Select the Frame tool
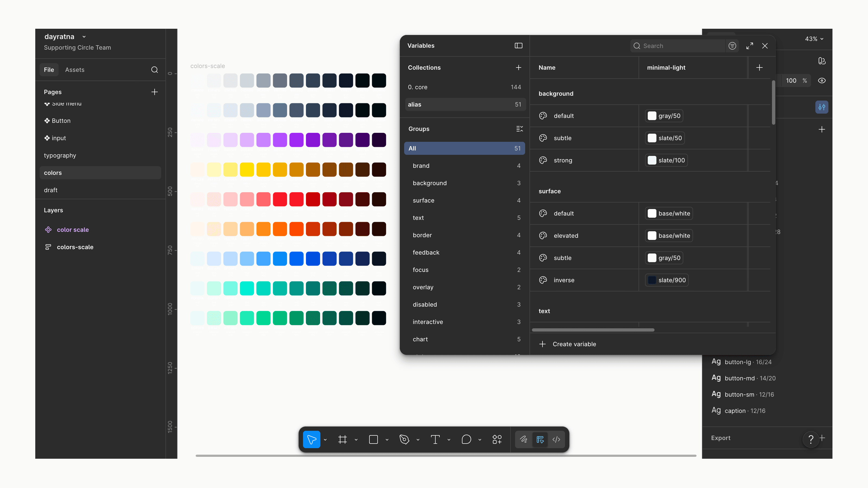Viewport: 868px width, 488px height. click(342, 439)
